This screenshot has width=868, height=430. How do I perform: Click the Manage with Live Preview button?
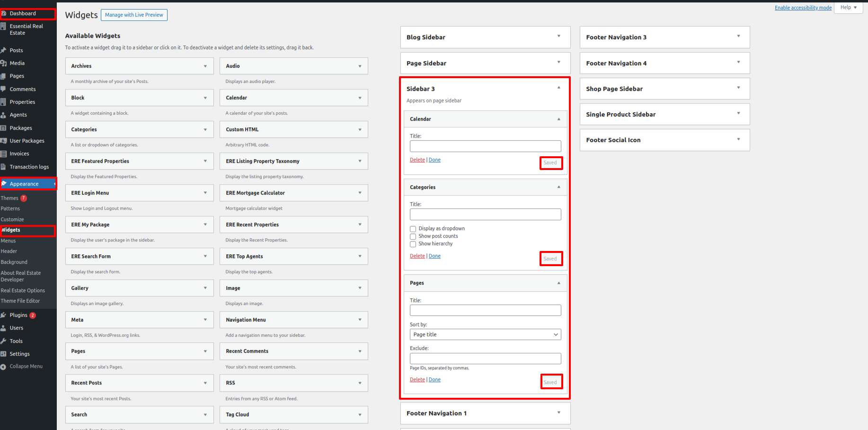click(x=134, y=15)
